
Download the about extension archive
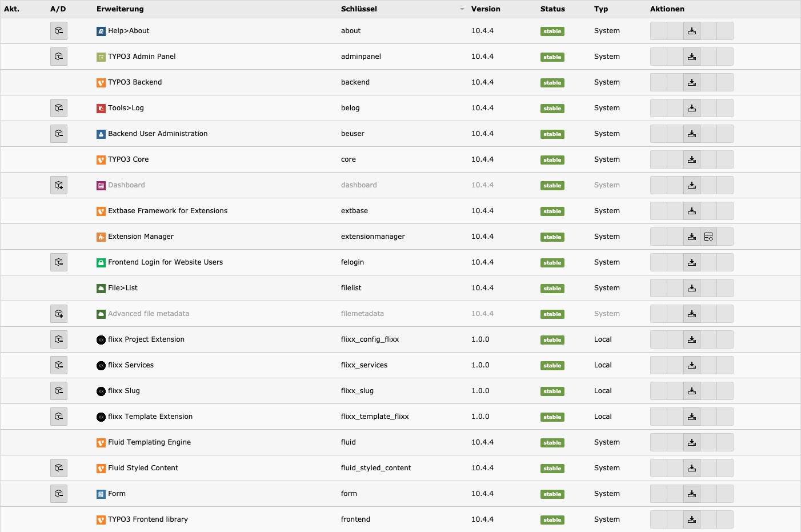pyautogui.click(x=692, y=31)
